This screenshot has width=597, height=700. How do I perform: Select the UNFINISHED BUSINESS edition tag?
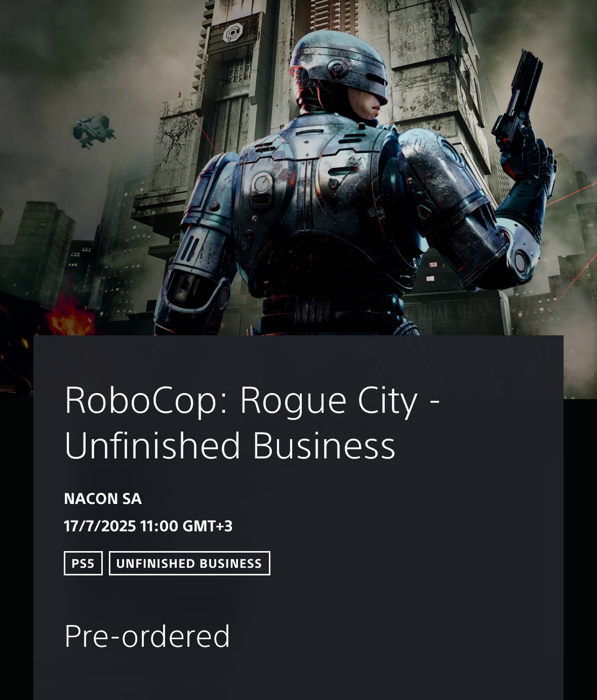pyautogui.click(x=189, y=563)
